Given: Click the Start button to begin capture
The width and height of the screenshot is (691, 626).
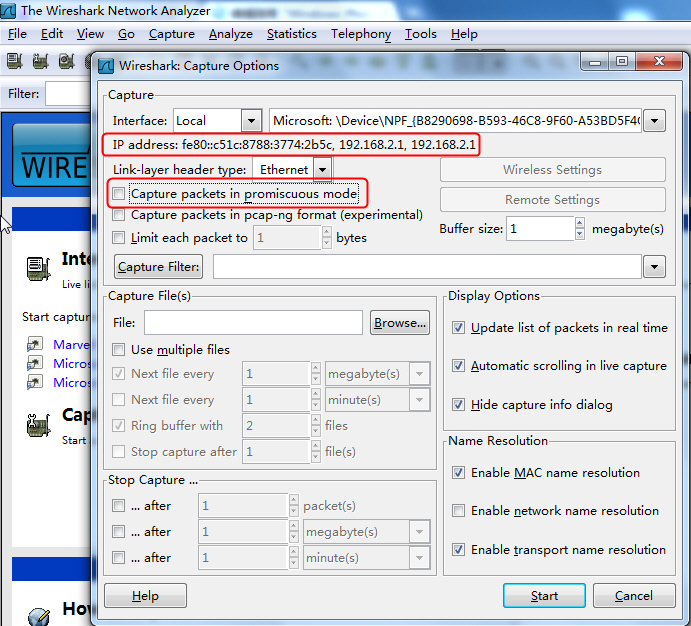Looking at the screenshot, I should [544, 596].
